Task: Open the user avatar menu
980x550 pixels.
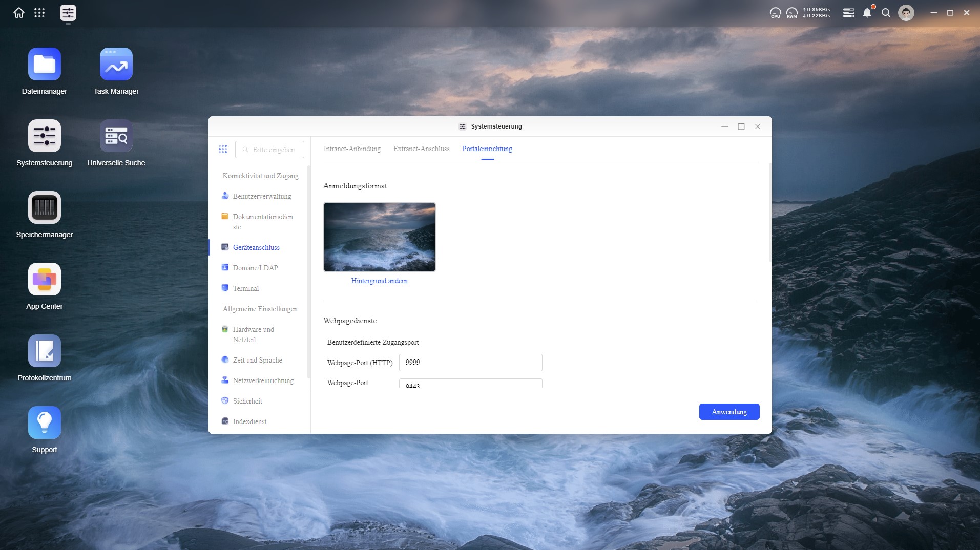Action: click(x=906, y=13)
